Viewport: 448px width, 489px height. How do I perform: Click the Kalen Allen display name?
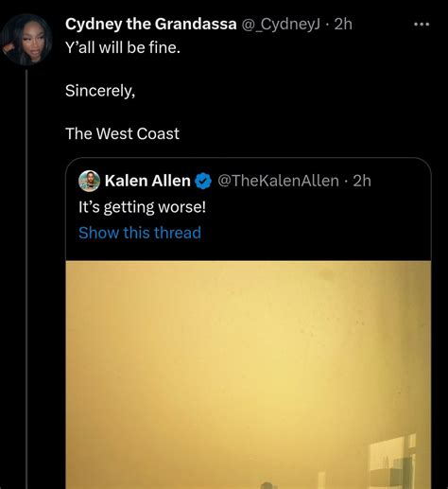tap(147, 181)
